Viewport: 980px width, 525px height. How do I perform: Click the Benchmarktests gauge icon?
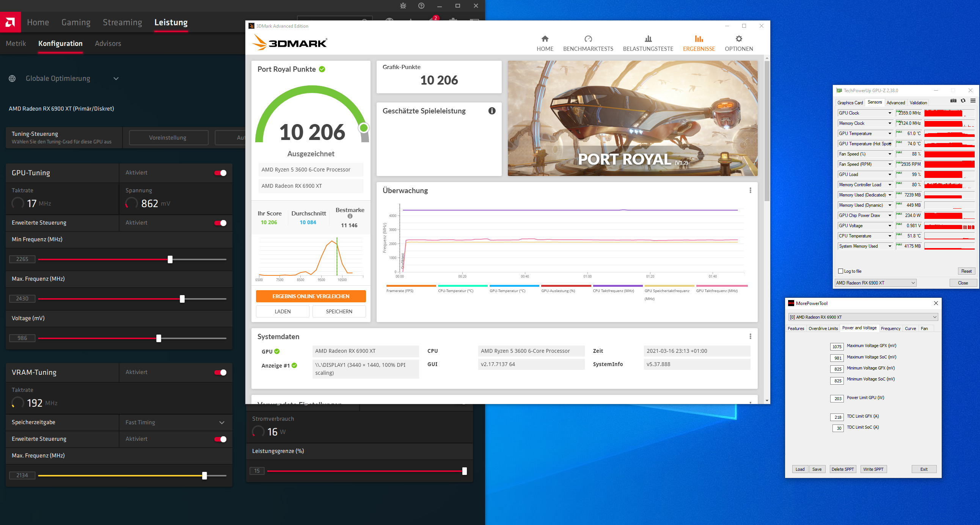point(588,39)
